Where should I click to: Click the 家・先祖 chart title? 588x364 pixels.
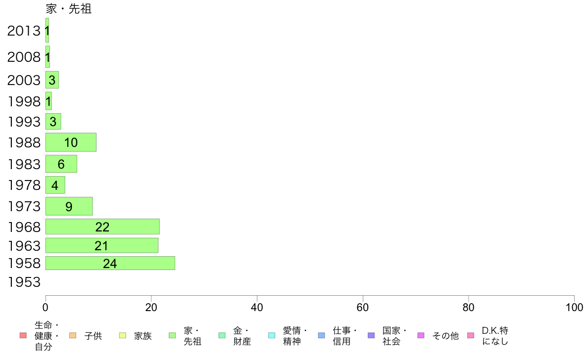click(69, 8)
